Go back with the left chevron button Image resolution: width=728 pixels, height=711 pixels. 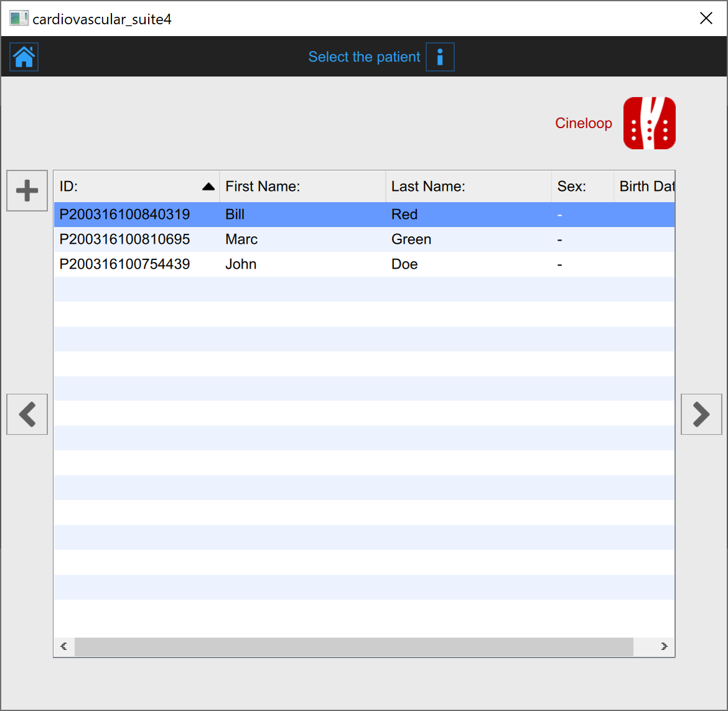click(27, 414)
